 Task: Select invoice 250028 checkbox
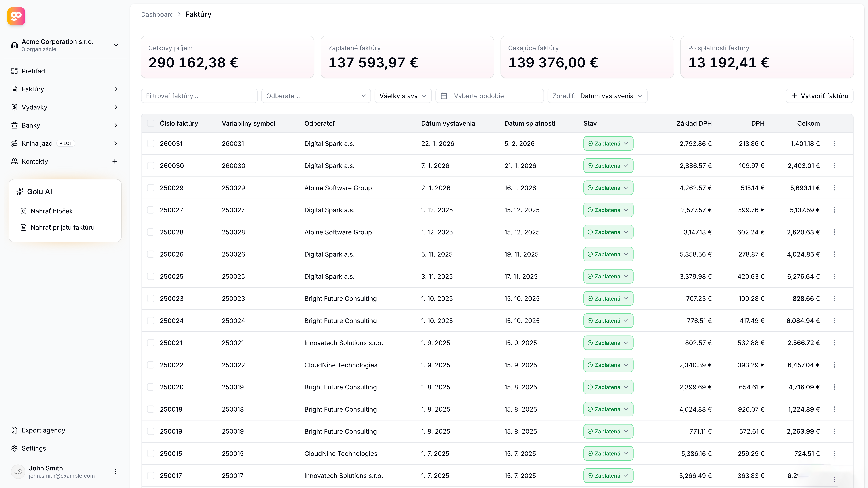(151, 232)
